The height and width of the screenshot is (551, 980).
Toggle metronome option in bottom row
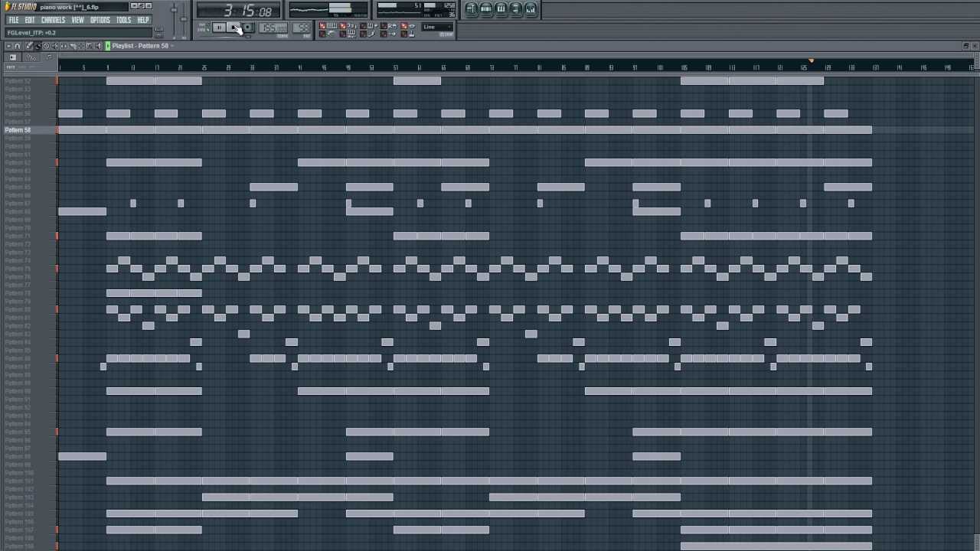click(x=327, y=34)
